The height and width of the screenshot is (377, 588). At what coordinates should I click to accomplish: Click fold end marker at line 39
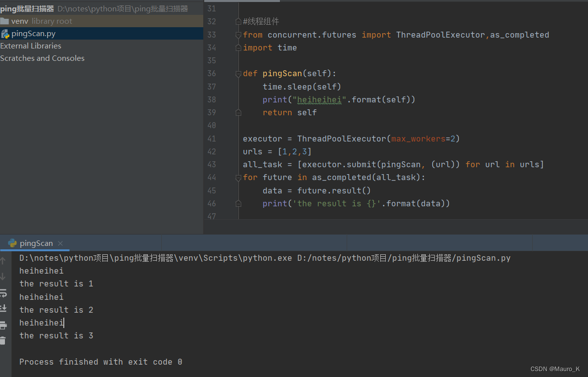(238, 112)
